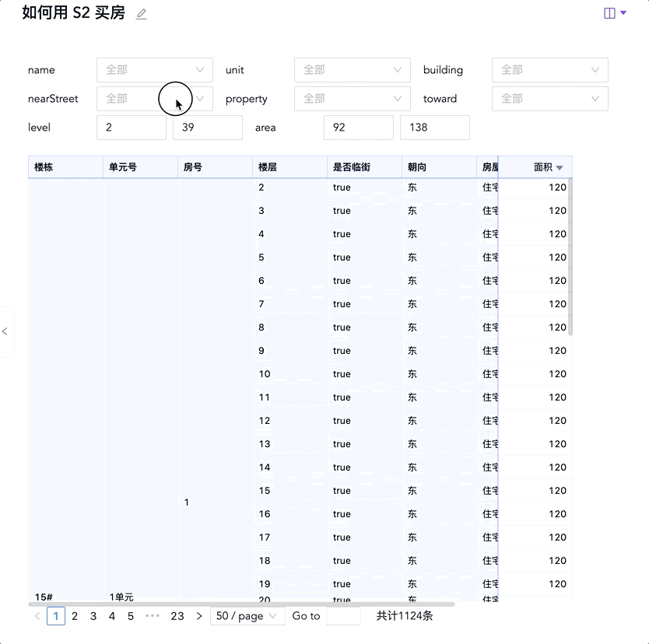The width and height of the screenshot is (649, 644).
Task: Click the area maximum field showing 138
Action: tap(435, 128)
